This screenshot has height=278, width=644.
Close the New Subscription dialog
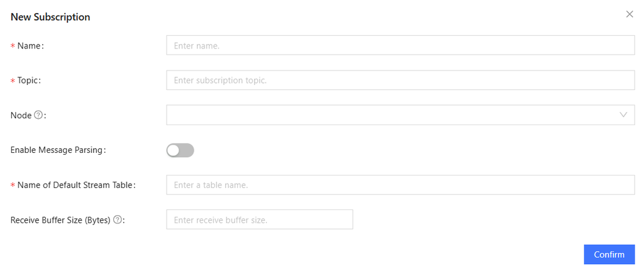630,14
